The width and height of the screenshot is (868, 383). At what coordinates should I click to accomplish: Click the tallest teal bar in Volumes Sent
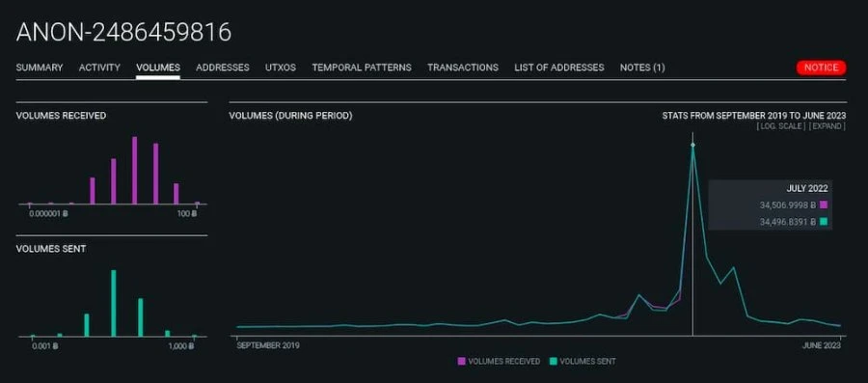114,303
